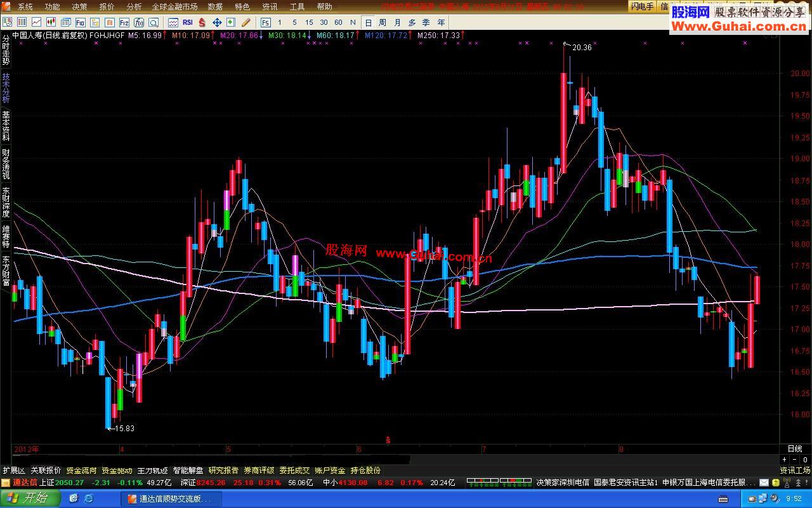Select the 月 monthly period
The height and width of the screenshot is (508, 812).
click(397, 22)
